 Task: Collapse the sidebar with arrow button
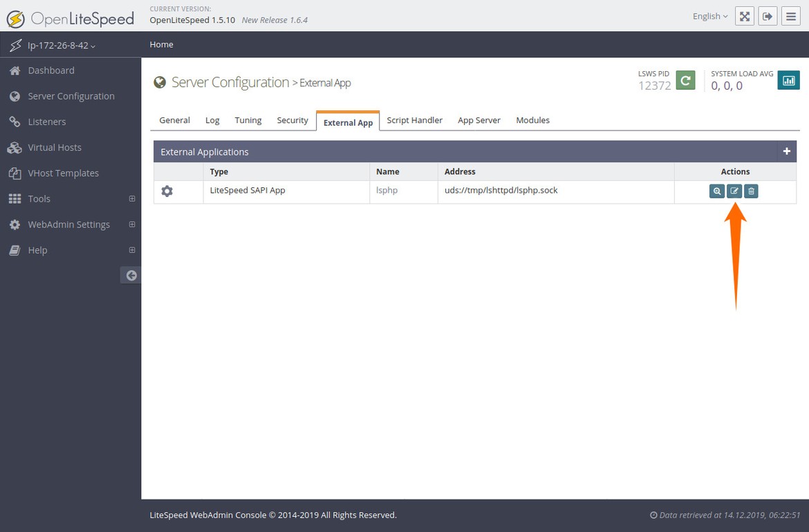point(131,275)
